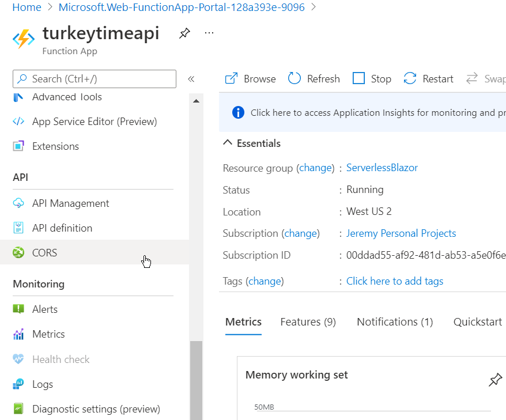Click the Swap arrows icon
This screenshot has height=420, width=506.
pos(472,78)
